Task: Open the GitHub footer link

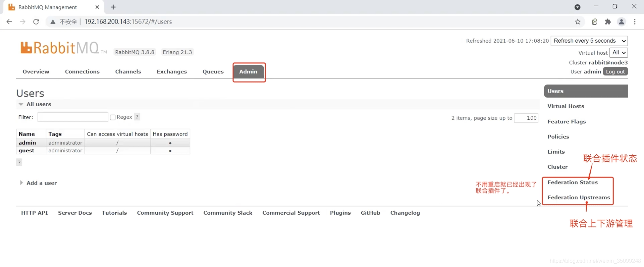Action: (370, 213)
